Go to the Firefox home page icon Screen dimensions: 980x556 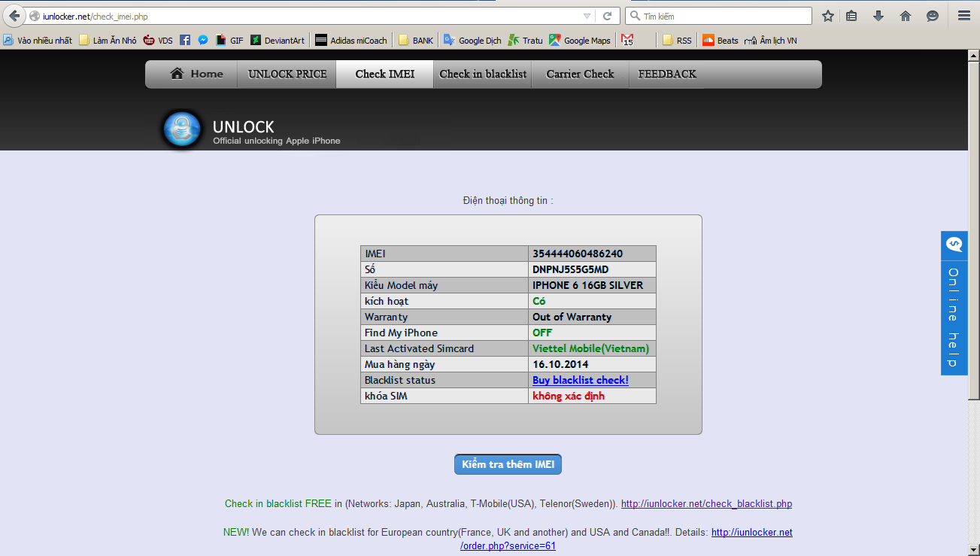click(906, 16)
